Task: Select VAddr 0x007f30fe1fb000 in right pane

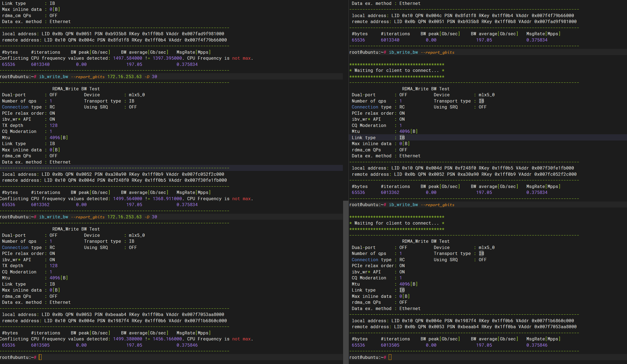Action: click(x=553, y=168)
